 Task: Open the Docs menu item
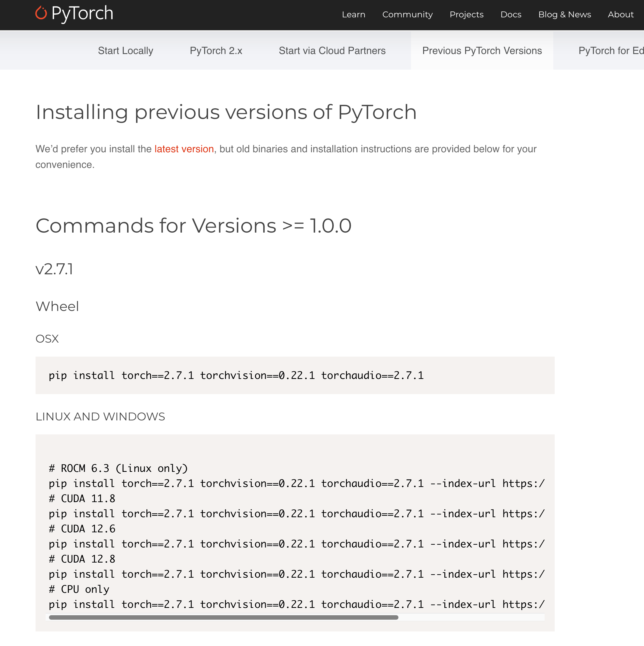[x=510, y=14]
